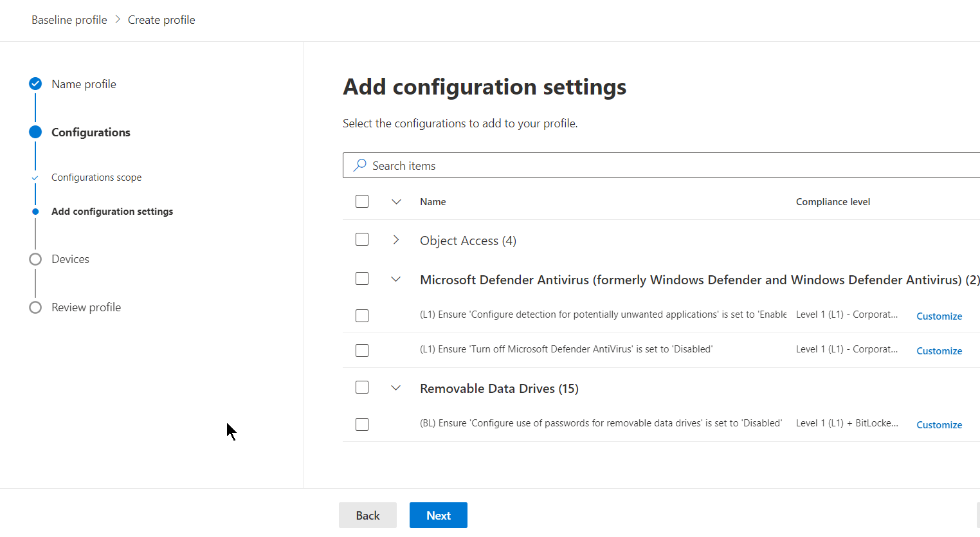Click the Devices step circle indicator
This screenshot has width=980, height=537.
click(35, 259)
